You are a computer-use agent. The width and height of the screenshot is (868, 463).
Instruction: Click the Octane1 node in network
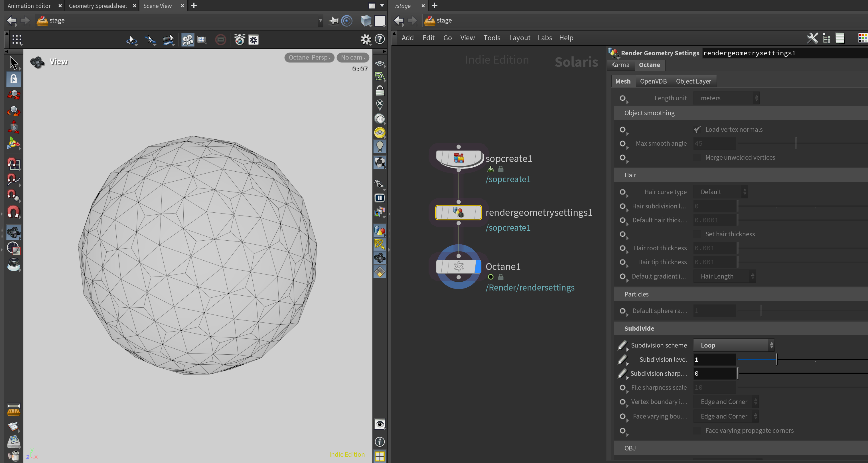coord(458,267)
